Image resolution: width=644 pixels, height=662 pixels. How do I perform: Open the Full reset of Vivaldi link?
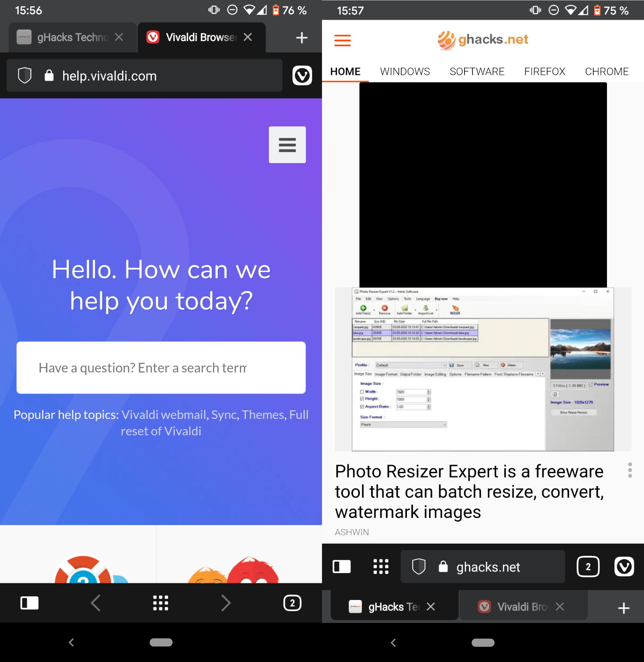[x=161, y=431]
